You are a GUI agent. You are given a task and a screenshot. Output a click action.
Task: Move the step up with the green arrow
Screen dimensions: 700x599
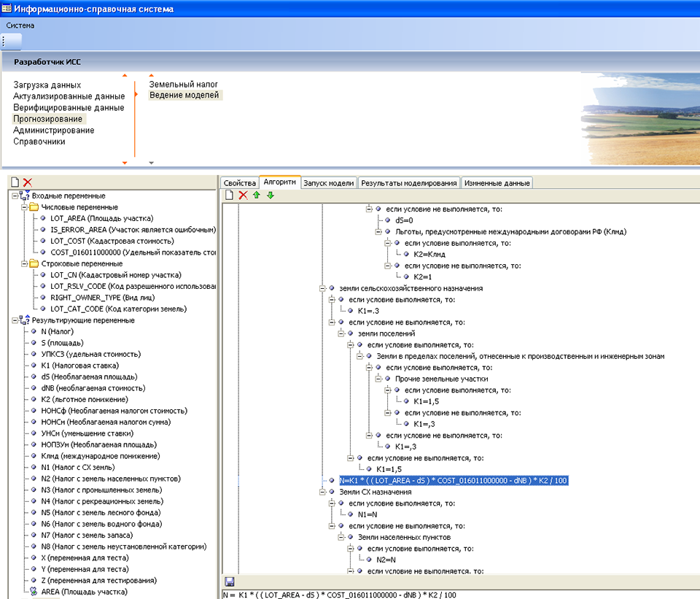[257, 195]
